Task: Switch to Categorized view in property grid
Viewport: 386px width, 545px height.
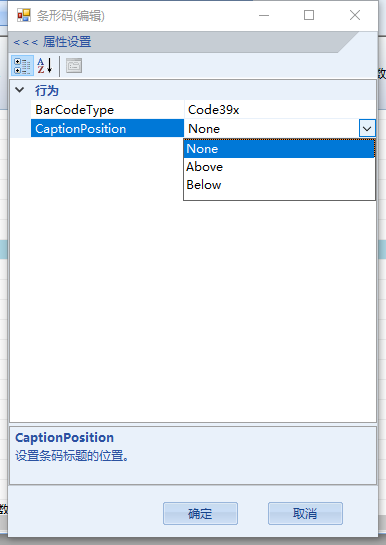Action: tap(22, 66)
